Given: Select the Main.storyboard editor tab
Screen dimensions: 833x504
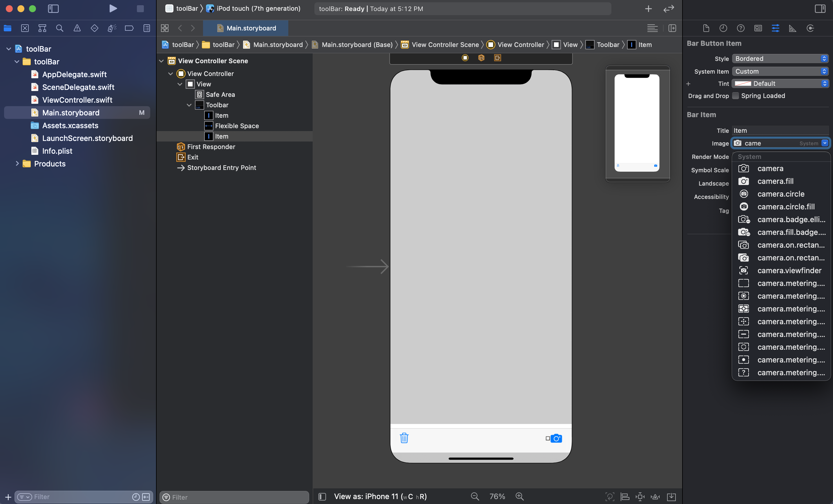Looking at the screenshot, I should pyautogui.click(x=246, y=28).
